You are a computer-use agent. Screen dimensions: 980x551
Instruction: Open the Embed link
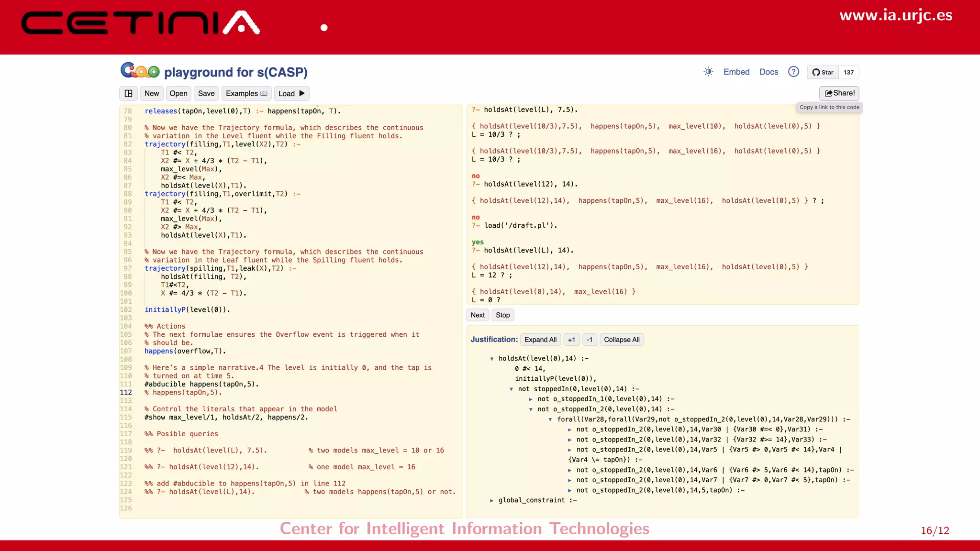tap(736, 72)
